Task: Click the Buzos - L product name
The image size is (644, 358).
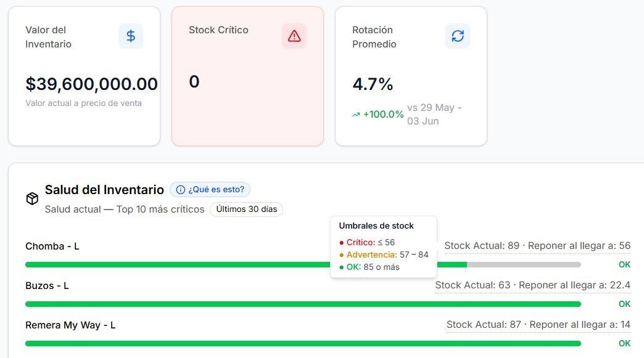Action: pos(47,285)
